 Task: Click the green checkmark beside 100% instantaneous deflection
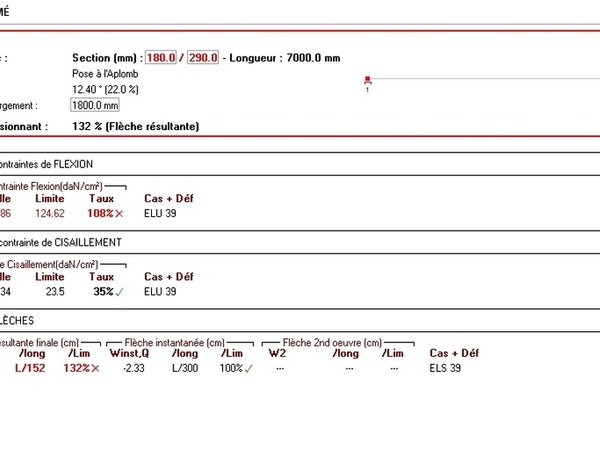[x=249, y=368]
